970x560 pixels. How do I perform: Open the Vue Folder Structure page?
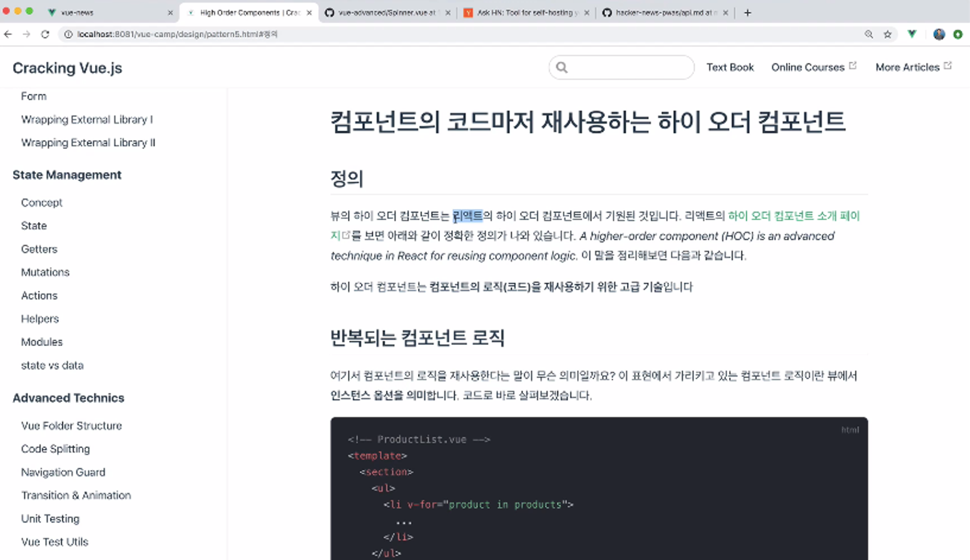pyautogui.click(x=71, y=426)
